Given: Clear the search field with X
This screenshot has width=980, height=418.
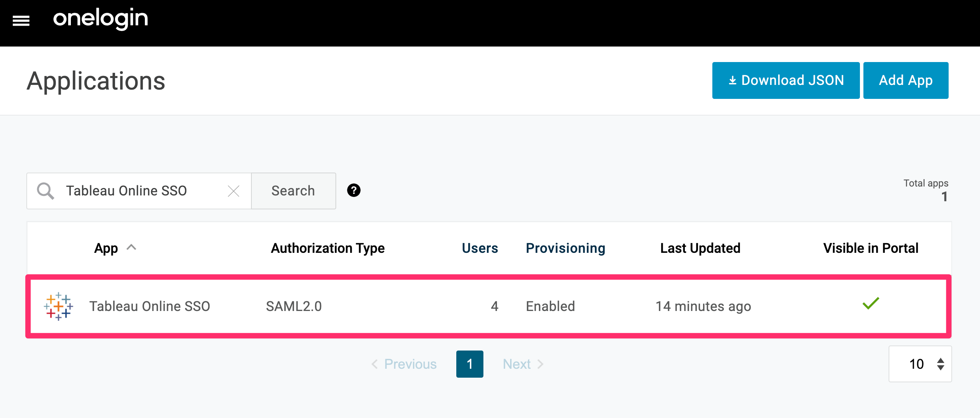Looking at the screenshot, I should click(x=234, y=191).
